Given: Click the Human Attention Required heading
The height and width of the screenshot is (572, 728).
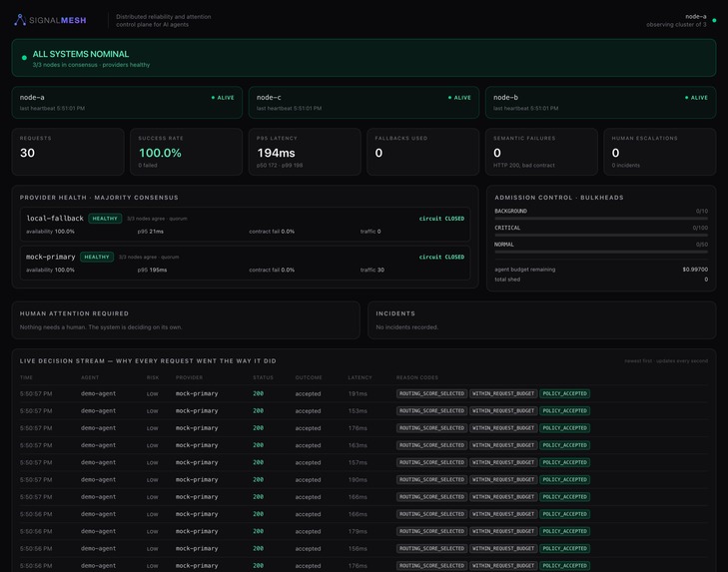Looking at the screenshot, I should click(74, 313).
